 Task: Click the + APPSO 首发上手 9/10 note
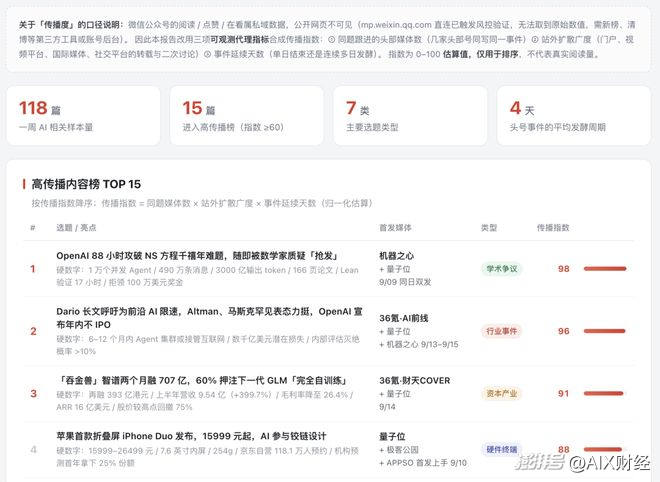click(x=423, y=463)
